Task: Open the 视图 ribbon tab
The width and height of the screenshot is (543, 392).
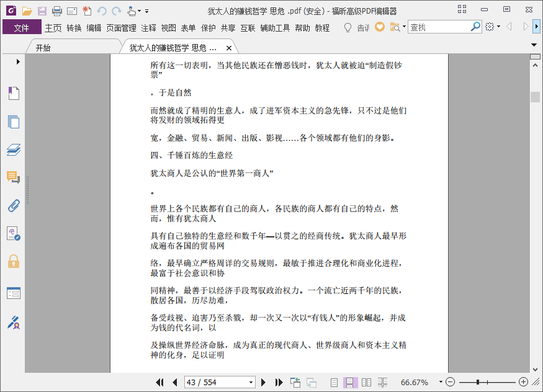Action: 169,28
